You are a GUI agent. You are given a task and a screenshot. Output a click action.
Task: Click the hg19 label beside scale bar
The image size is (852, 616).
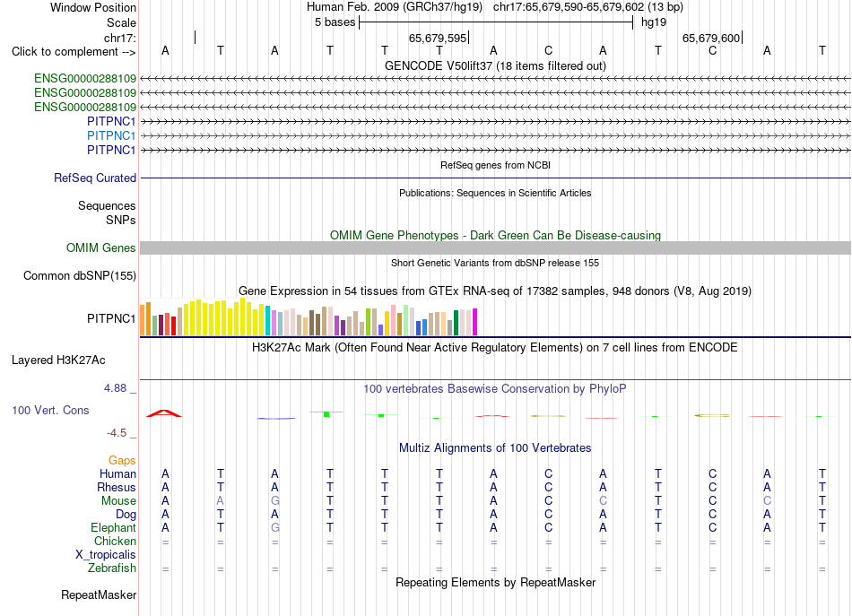click(654, 22)
